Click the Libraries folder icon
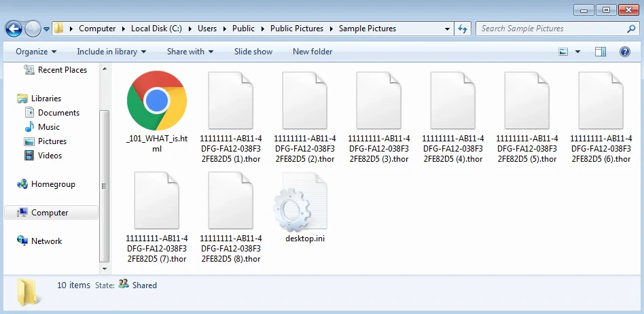 tap(22, 99)
